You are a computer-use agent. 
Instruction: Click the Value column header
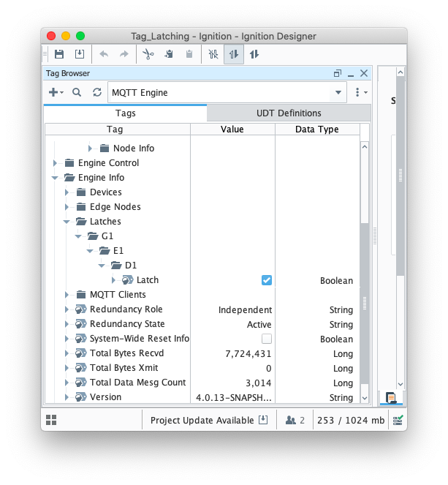pos(232,129)
